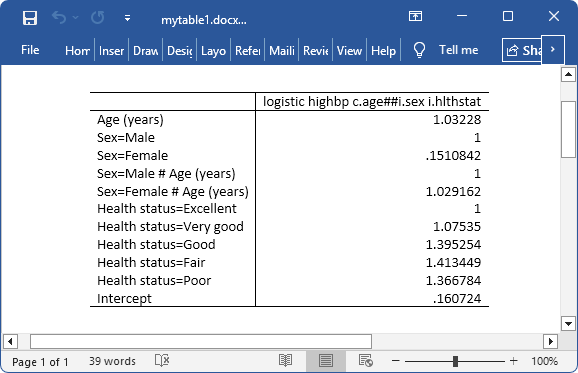578x373 pixels.
Task: Open zoom dialog from 100% level
Action: tap(544, 361)
